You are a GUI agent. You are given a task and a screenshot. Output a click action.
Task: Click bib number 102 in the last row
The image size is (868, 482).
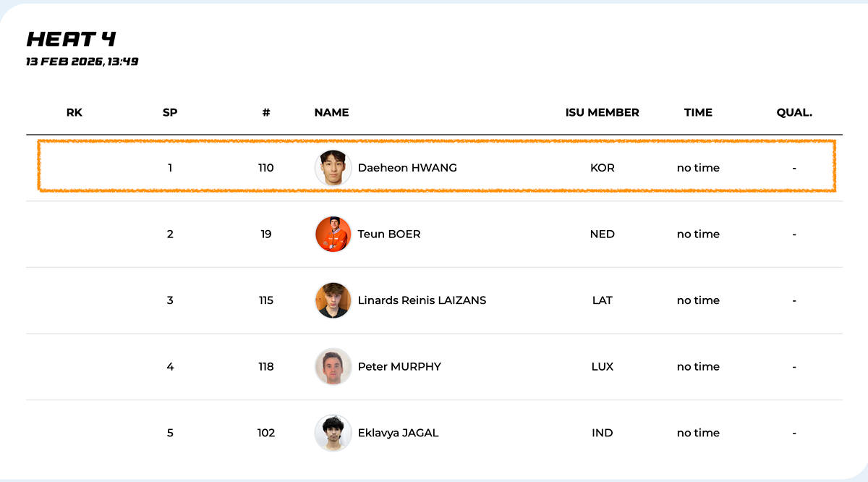(266, 433)
